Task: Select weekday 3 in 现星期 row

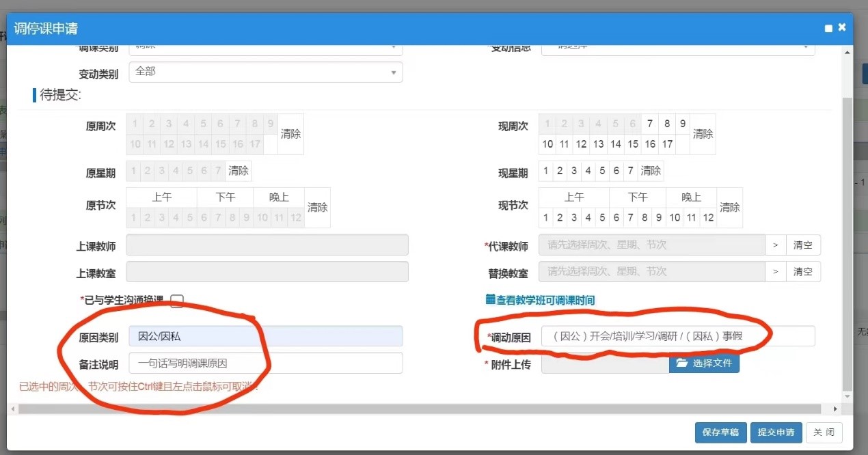Action: point(574,171)
